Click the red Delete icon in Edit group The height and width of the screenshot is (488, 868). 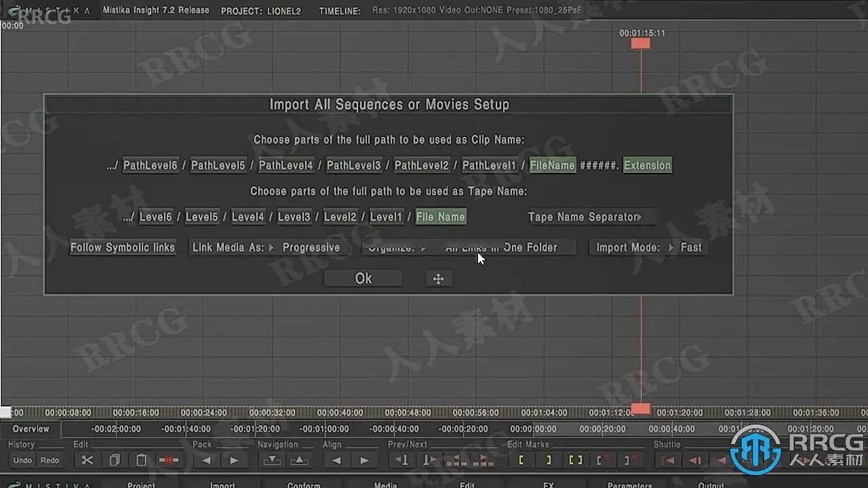(168, 460)
